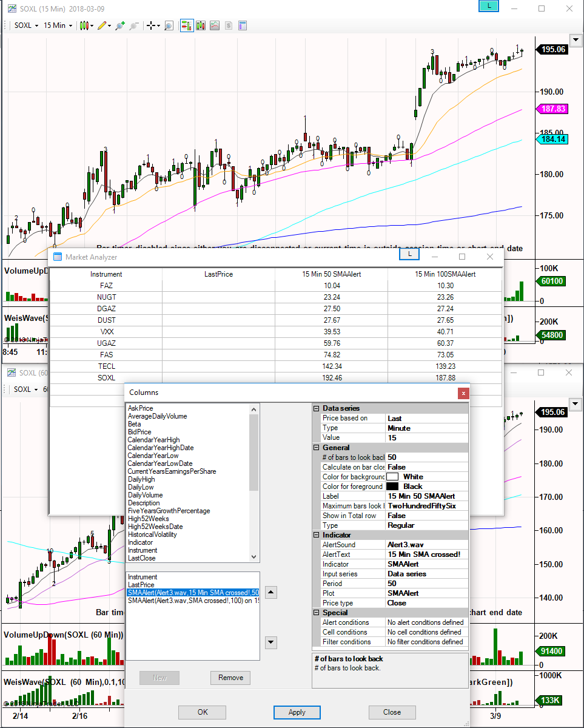The width and height of the screenshot is (584, 728).
Task: Click the grayed Strategies dollar icon
Action: coord(229,25)
